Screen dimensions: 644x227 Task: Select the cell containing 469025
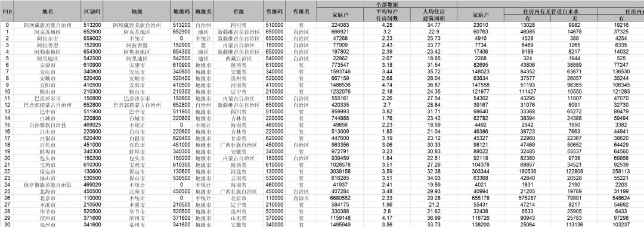[91, 125]
